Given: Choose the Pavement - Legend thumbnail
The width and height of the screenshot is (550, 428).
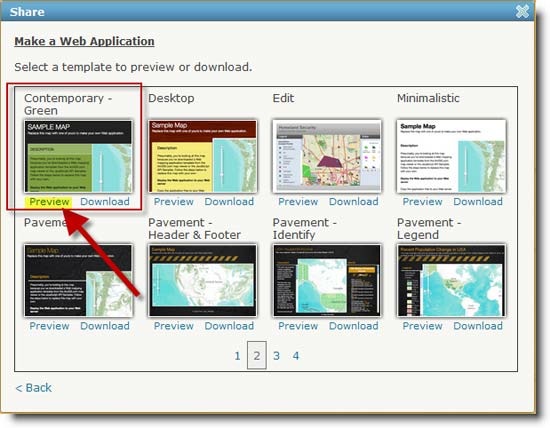Looking at the screenshot, I should 451,281.
